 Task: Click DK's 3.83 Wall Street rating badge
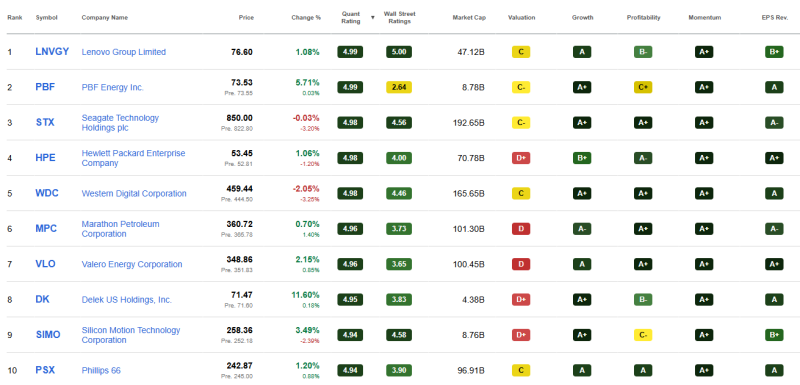(x=399, y=300)
